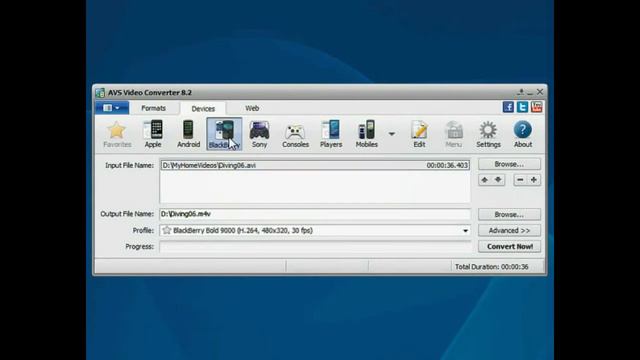Choose the Android devices category
Image resolution: width=640 pixels, height=360 pixels.
point(188,134)
